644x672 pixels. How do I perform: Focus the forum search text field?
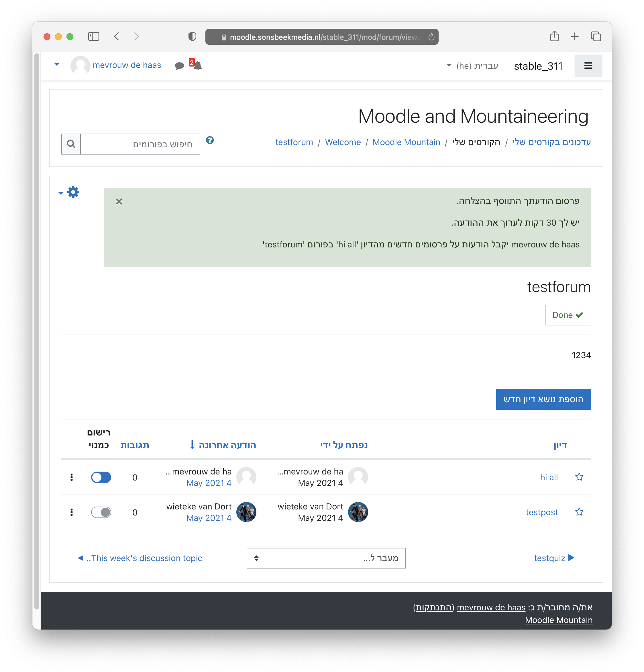(140, 144)
